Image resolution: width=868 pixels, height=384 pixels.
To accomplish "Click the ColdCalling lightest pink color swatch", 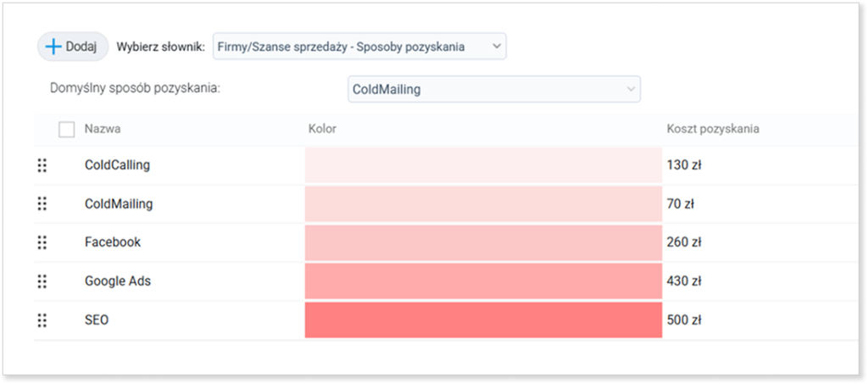I will [483, 165].
